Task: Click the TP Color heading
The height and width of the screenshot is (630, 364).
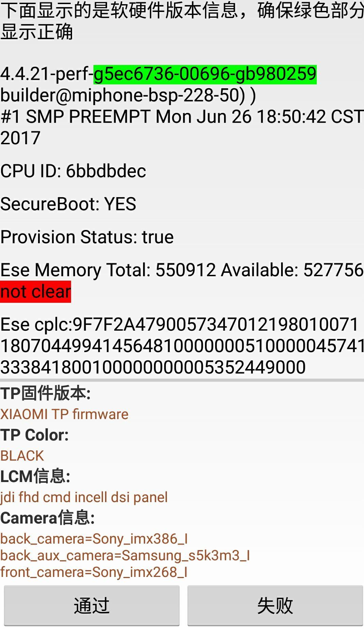Action: coord(35,435)
